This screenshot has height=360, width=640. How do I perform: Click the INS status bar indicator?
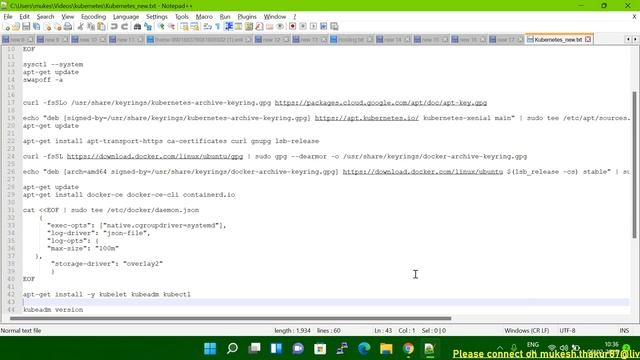tap(624, 331)
